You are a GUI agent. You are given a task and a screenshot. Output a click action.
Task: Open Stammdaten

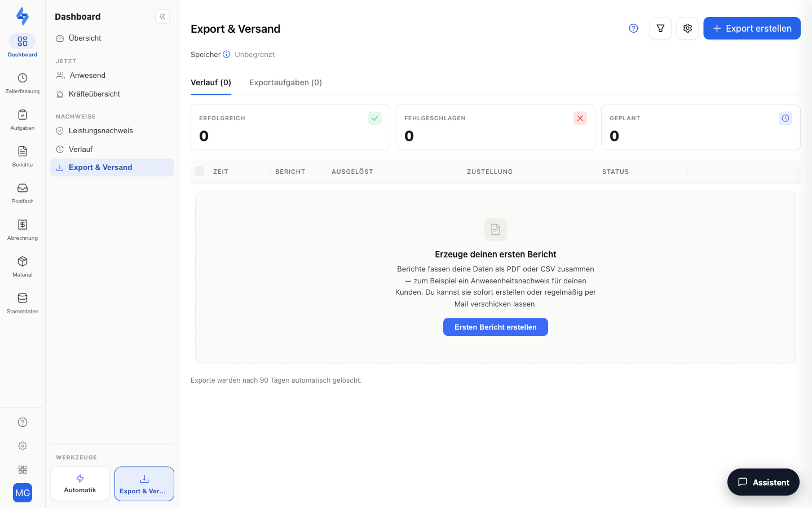tap(23, 303)
